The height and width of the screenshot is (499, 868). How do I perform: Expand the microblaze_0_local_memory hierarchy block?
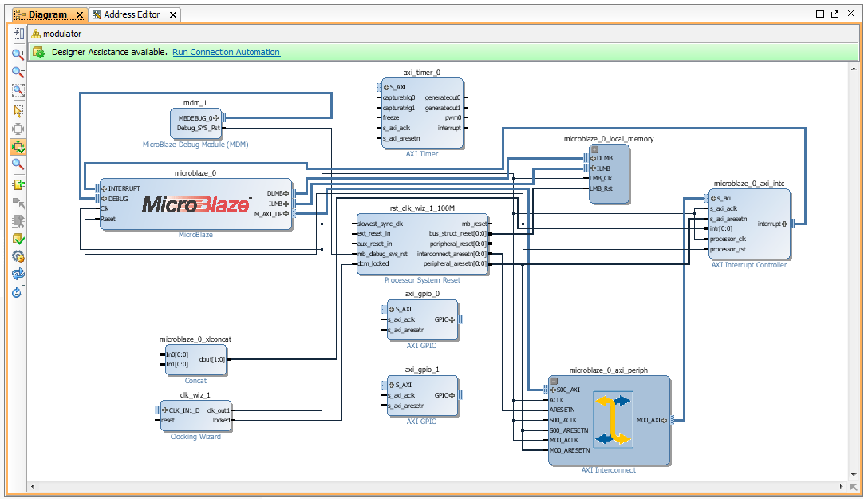pyautogui.click(x=594, y=149)
